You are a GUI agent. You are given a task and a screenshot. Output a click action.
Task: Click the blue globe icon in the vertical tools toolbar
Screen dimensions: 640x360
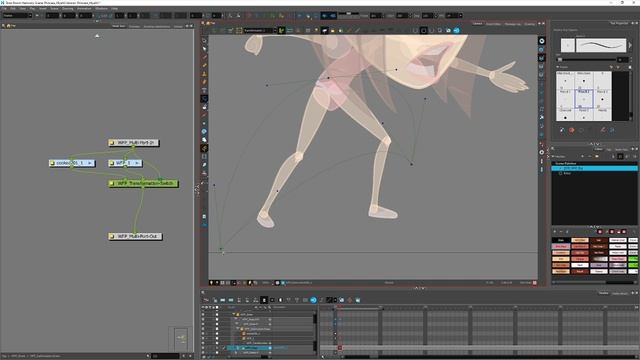(x=204, y=131)
